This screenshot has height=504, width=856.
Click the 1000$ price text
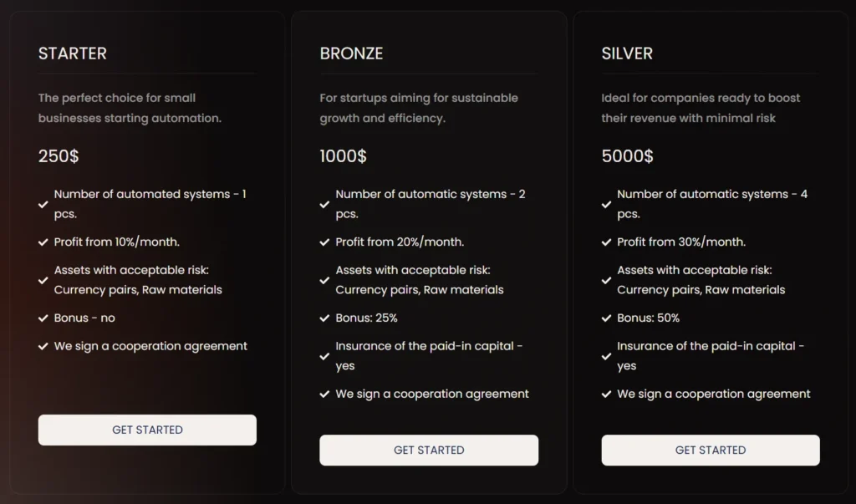(x=343, y=156)
